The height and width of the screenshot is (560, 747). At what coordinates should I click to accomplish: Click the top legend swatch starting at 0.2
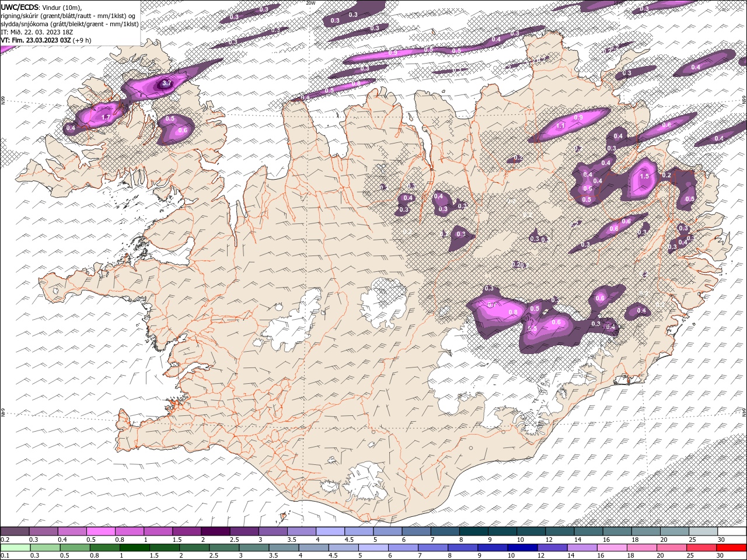(15, 531)
